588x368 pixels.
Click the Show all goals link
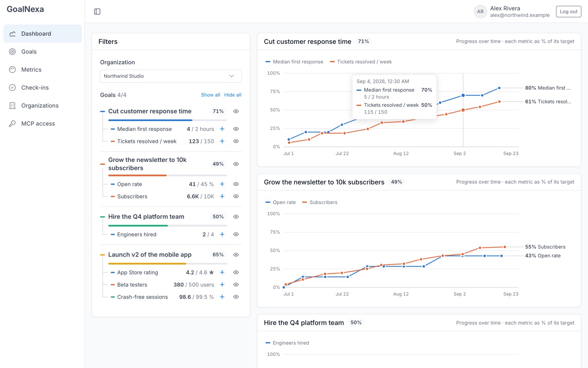click(210, 95)
